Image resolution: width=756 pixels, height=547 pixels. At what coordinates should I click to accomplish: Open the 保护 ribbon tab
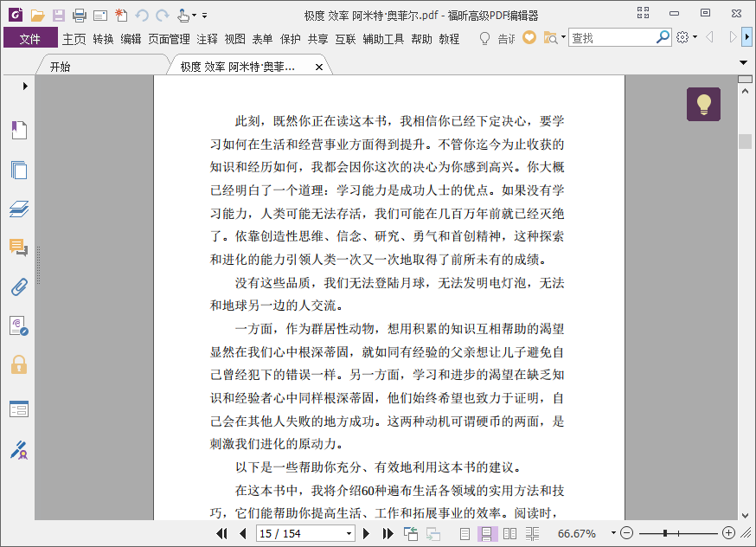(x=291, y=39)
